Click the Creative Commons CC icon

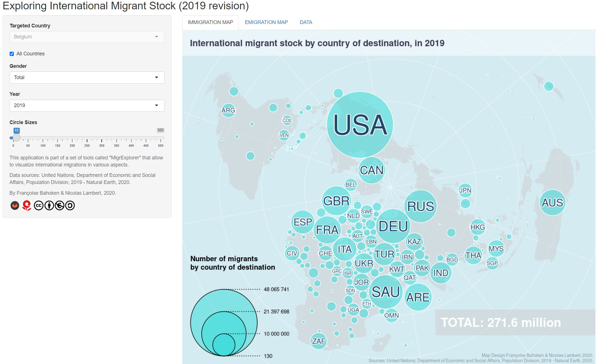pos(39,205)
